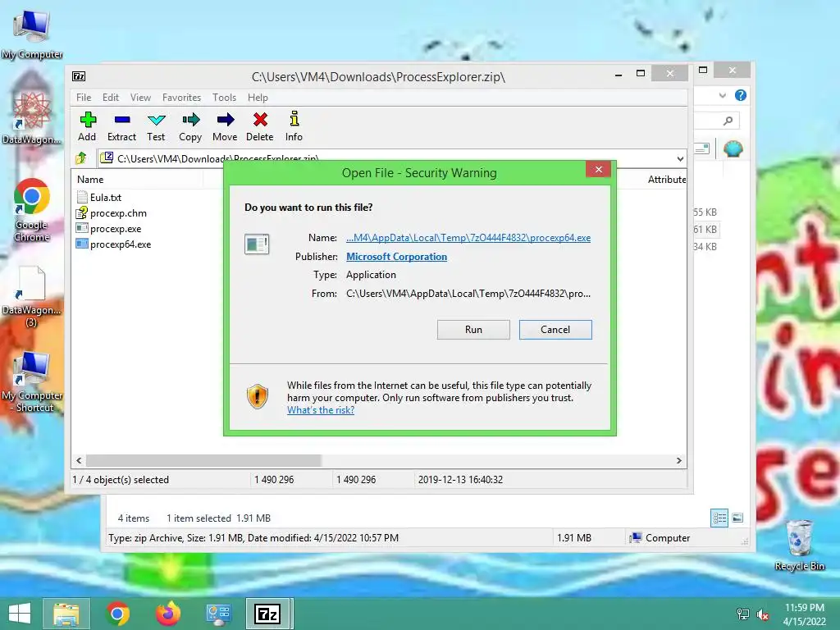Open Explorer help question mark icon
This screenshot has height=630, width=840.
(x=741, y=95)
